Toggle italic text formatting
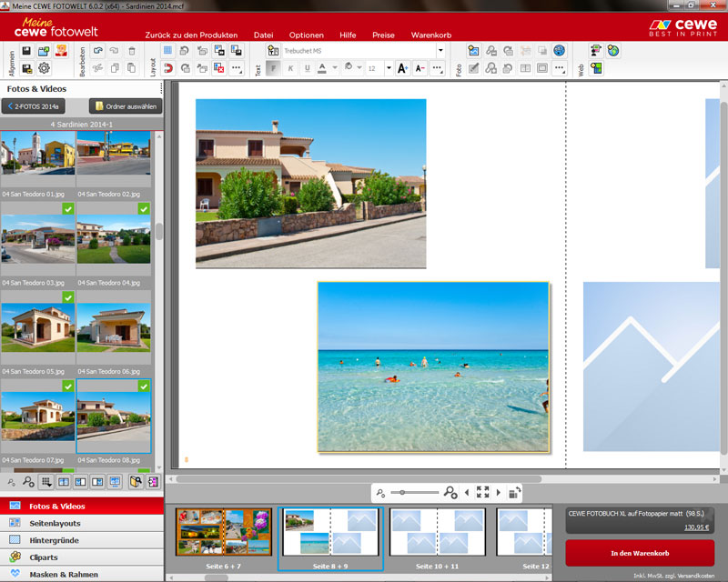The width and height of the screenshot is (728, 582). tap(290, 68)
